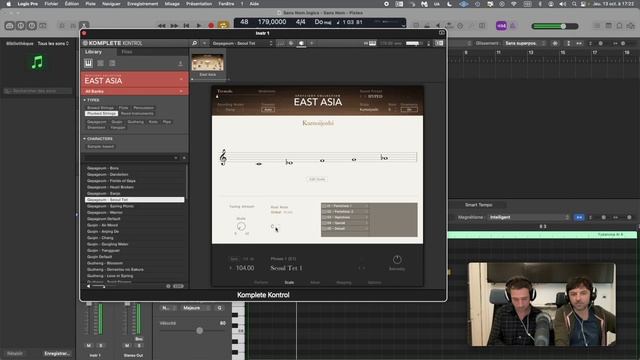
Task: Open the Komplete Kontrol preset name dropdown
Action: coord(242,43)
